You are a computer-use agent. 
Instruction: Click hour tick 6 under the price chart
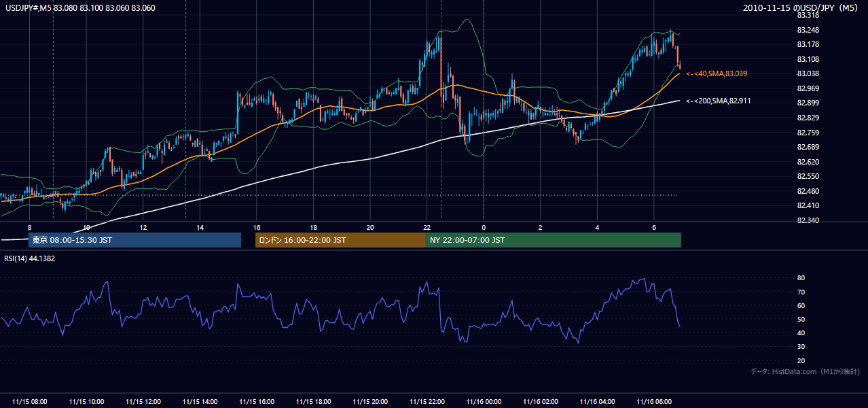click(x=654, y=227)
